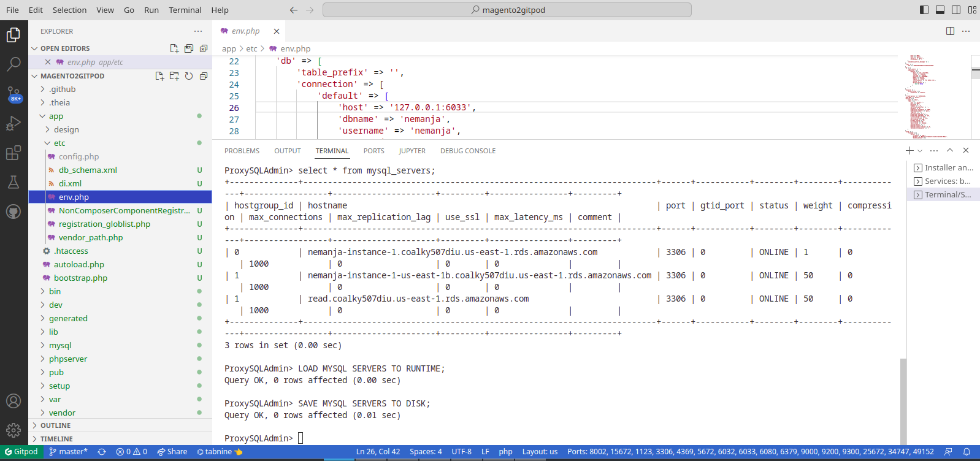Click the master branch indicator
The image size is (980, 461).
[x=69, y=452]
